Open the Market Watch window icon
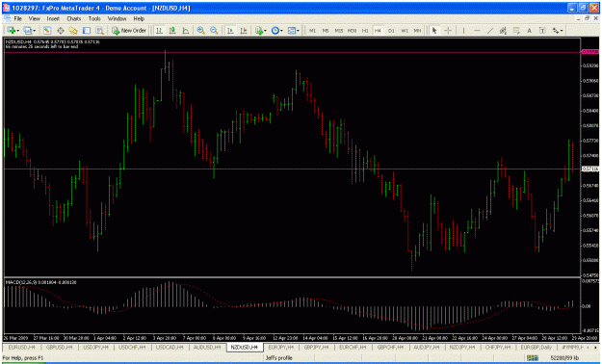The height and width of the screenshot is (364, 602). tap(47, 31)
